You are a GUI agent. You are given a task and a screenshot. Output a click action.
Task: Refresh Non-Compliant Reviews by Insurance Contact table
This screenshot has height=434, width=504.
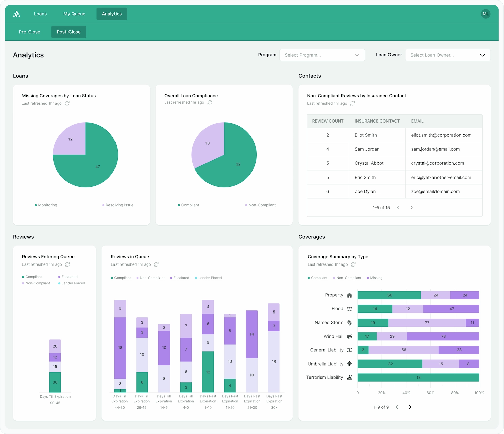pyautogui.click(x=353, y=103)
